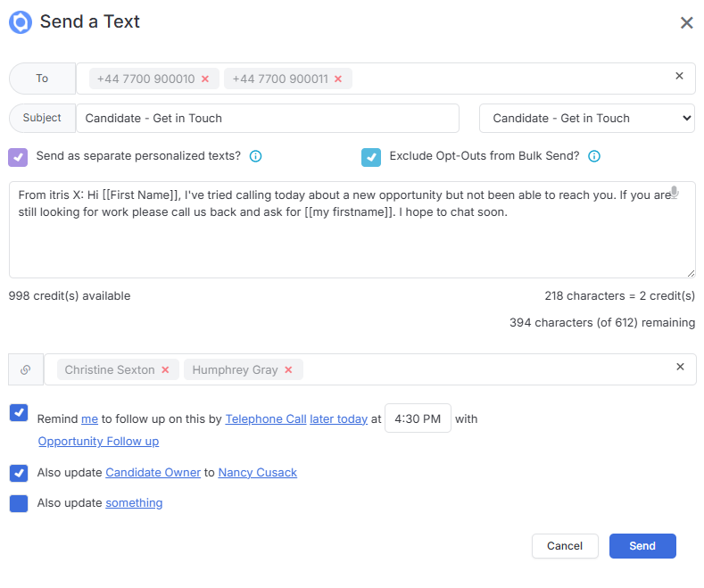Change the Telephone Call follow-up type

tap(266, 418)
